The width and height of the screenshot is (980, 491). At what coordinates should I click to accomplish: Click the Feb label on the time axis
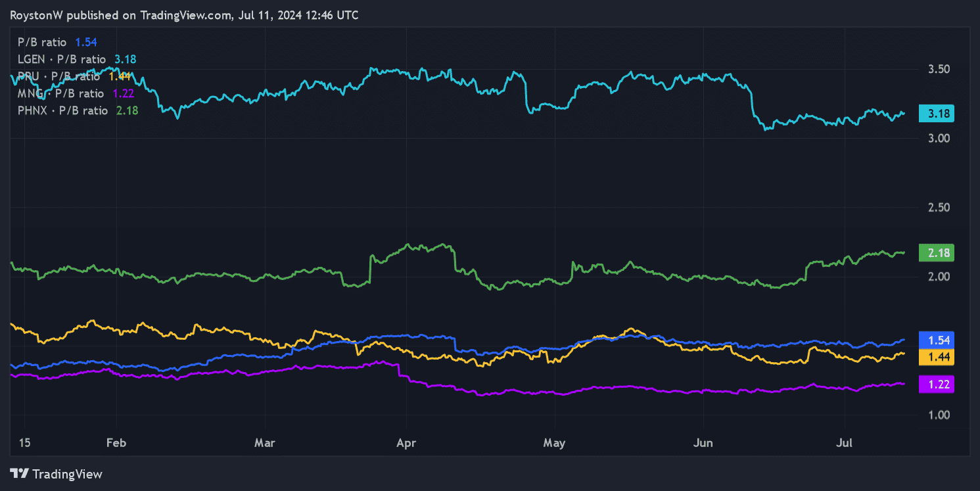point(116,443)
